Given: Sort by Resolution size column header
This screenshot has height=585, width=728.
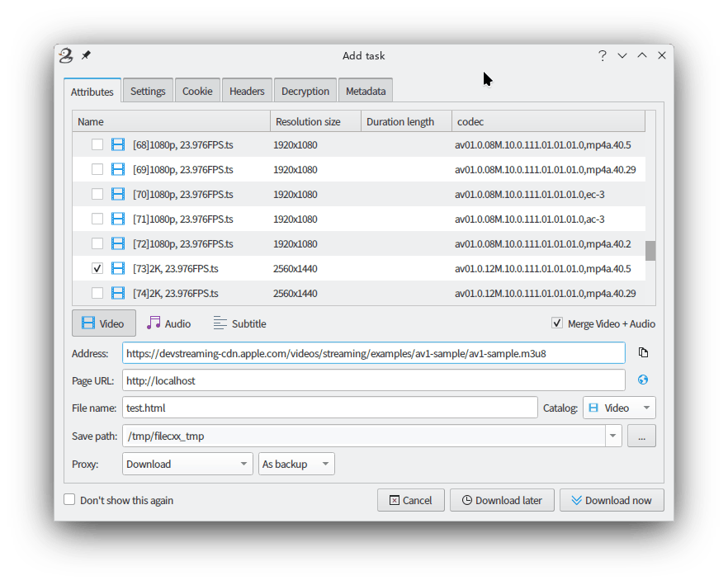Looking at the screenshot, I should (x=315, y=121).
